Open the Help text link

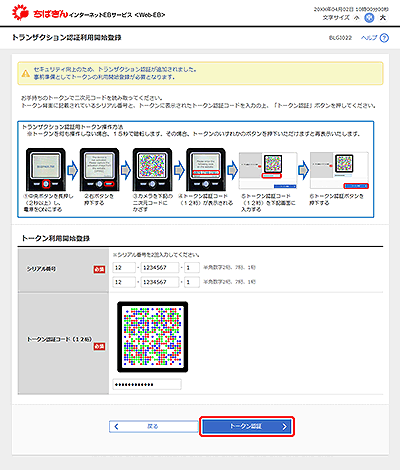(369, 38)
